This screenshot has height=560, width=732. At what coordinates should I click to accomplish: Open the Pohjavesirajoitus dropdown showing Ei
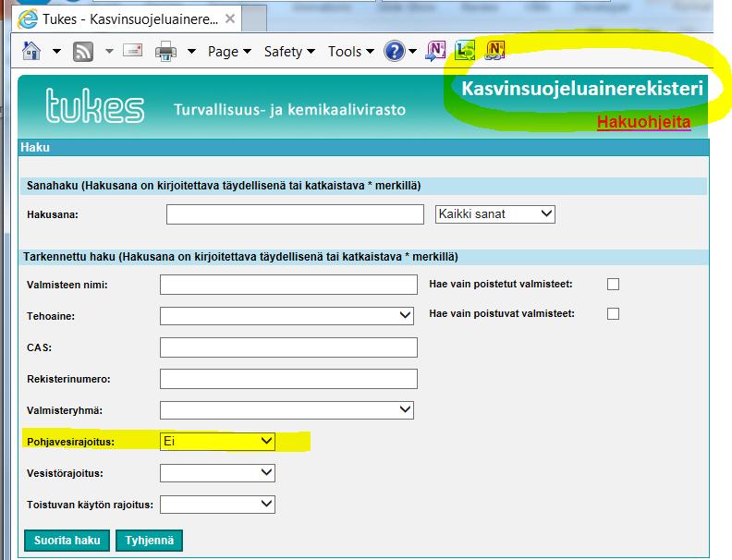tap(217, 442)
